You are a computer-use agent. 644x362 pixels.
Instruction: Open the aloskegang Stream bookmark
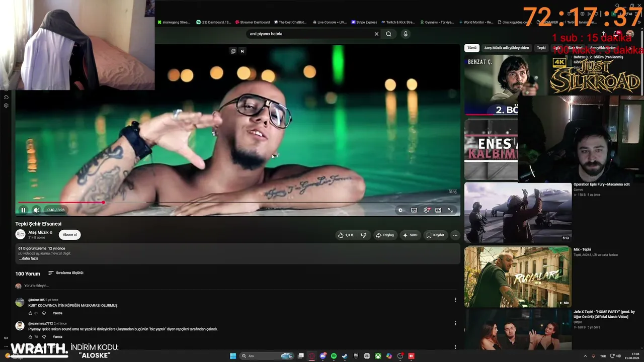pyautogui.click(x=174, y=22)
